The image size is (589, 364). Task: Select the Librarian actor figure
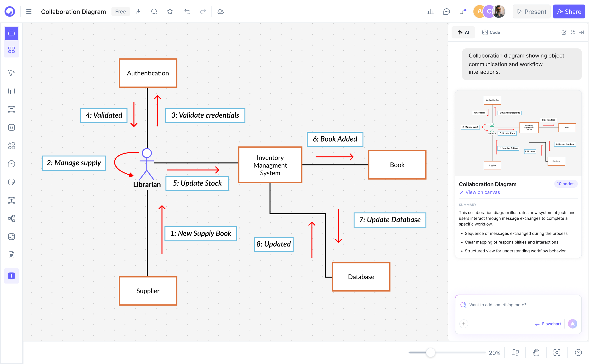[x=147, y=168]
